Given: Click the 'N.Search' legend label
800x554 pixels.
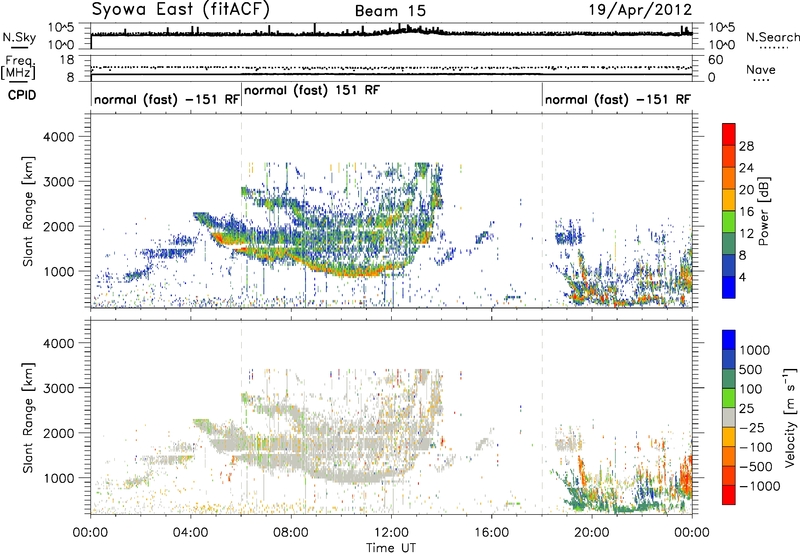Looking at the screenshot, I should (772, 37).
